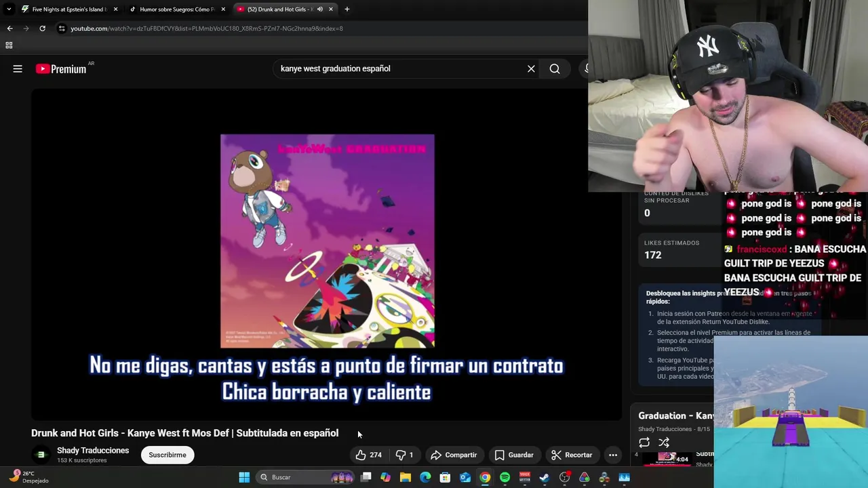Run search with the magnifier icon
Screen dimensions: 868x488
click(555, 68)
